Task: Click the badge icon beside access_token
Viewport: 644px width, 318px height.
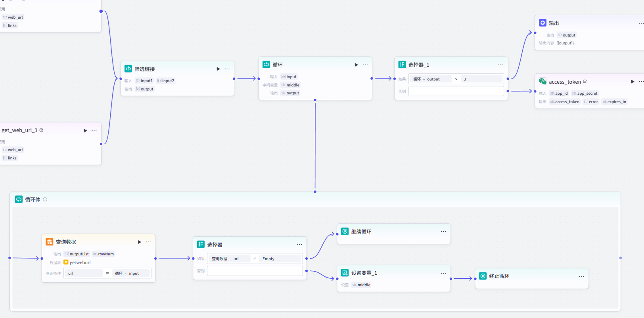Action: click(x=585, y=81)
